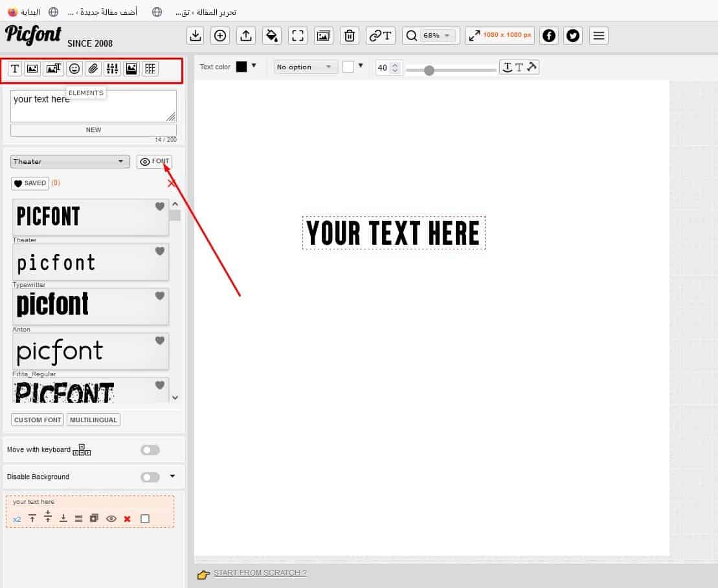Select the paint bucket fill icon
Image resolution: width=718 pixels, height=588 pixels.
click(272, 36)
